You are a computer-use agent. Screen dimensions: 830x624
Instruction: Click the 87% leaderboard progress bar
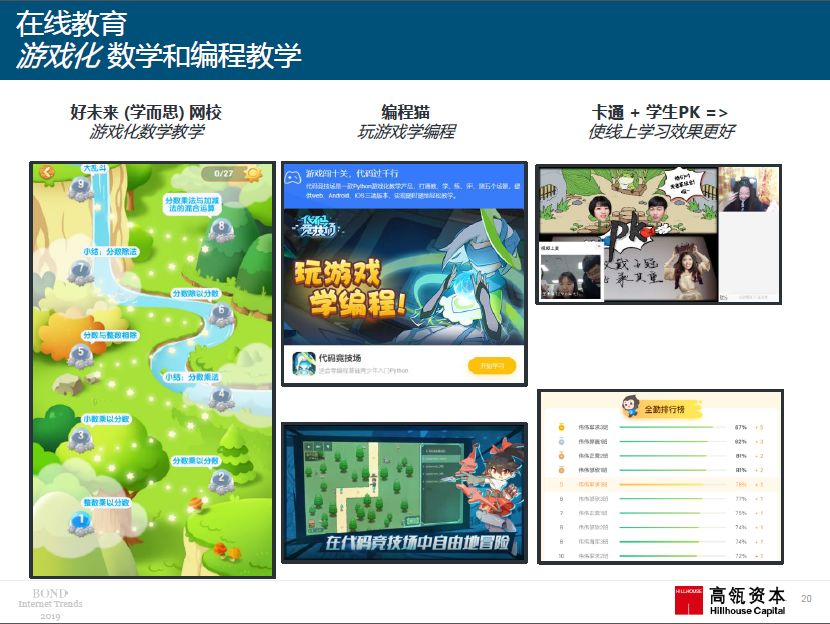[673, 427]
